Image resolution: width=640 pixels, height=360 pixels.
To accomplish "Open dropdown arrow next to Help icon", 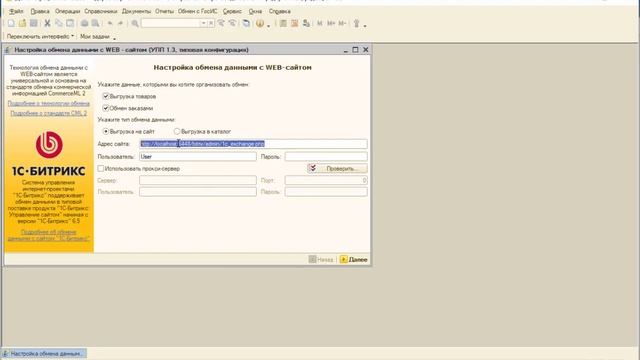I will click(269, 26).
